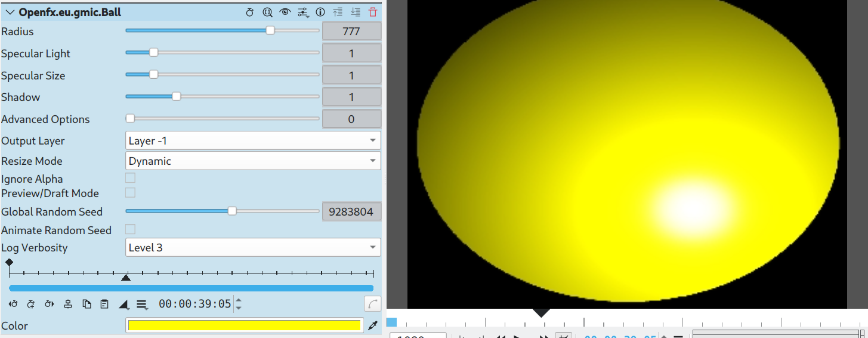
Task: Toggle the effect's eye visibility icon
Action: pyautogui.click(x=285, y=12)
